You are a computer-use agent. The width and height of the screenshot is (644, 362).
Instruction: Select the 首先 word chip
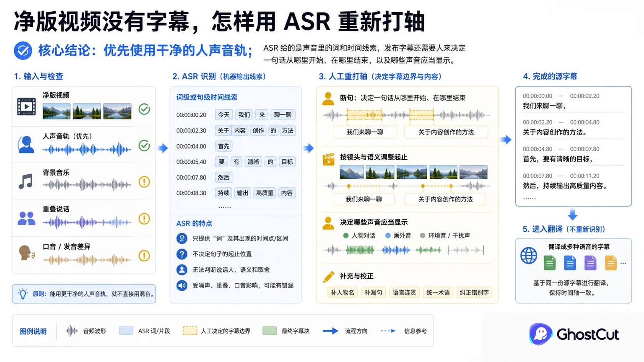pos(224,146)
